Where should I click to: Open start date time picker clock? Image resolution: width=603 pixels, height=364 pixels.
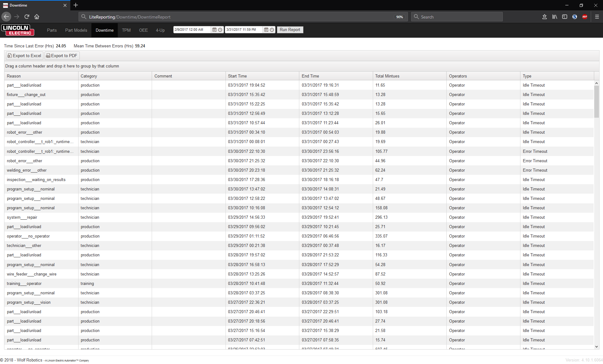point(220,30)
